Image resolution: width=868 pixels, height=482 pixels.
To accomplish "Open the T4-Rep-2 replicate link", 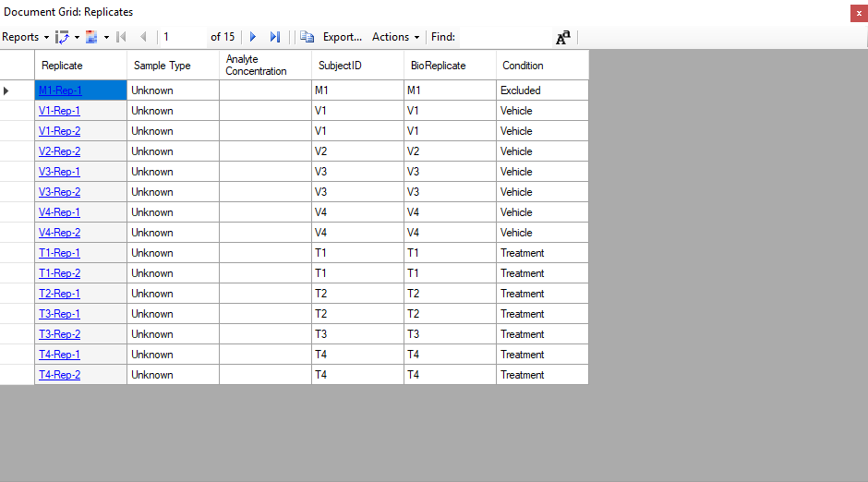I will (x=59, y=375).
